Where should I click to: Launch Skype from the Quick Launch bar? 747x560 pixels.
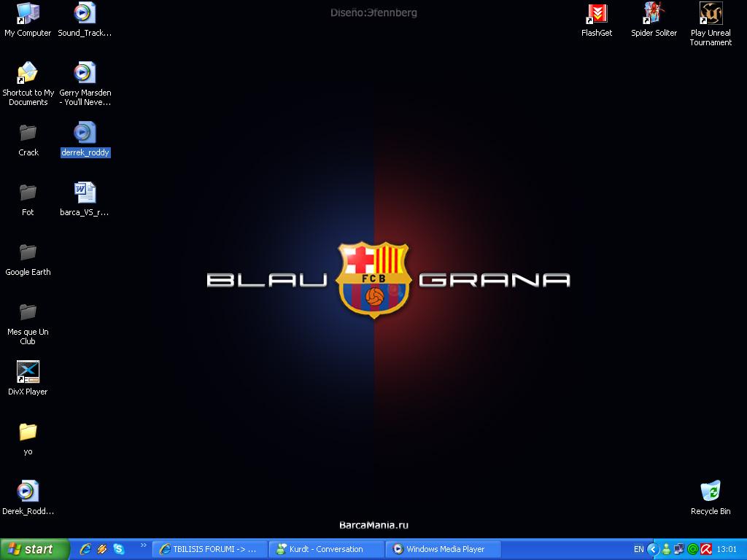click(119, 549)
